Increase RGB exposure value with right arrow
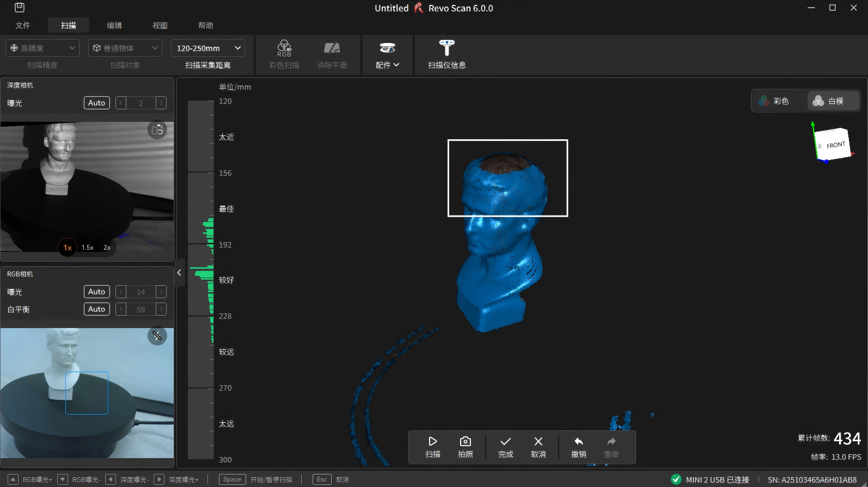The height and width of the screenshot is (487, 868). tap(161, 292)
